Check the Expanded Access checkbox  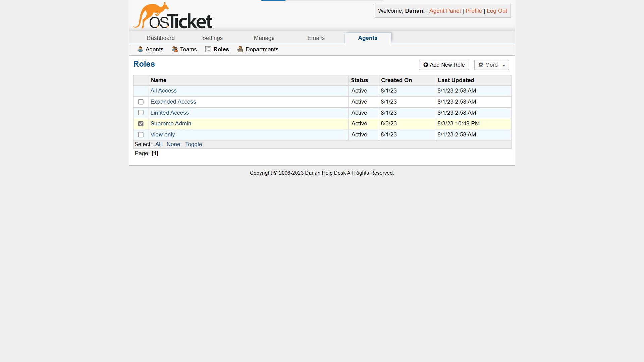pos(141,102)
